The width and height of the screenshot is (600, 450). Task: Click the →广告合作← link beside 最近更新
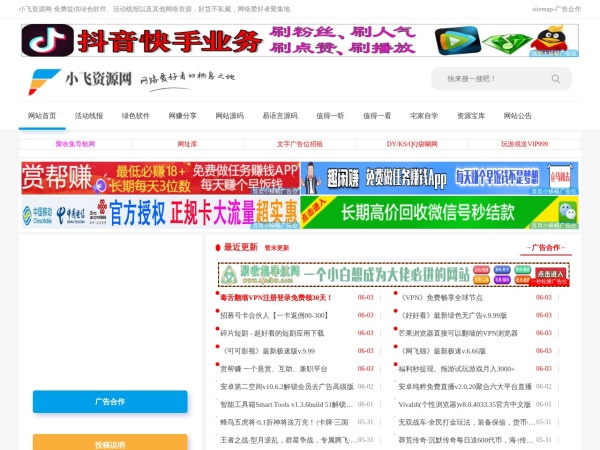point(546,248)
